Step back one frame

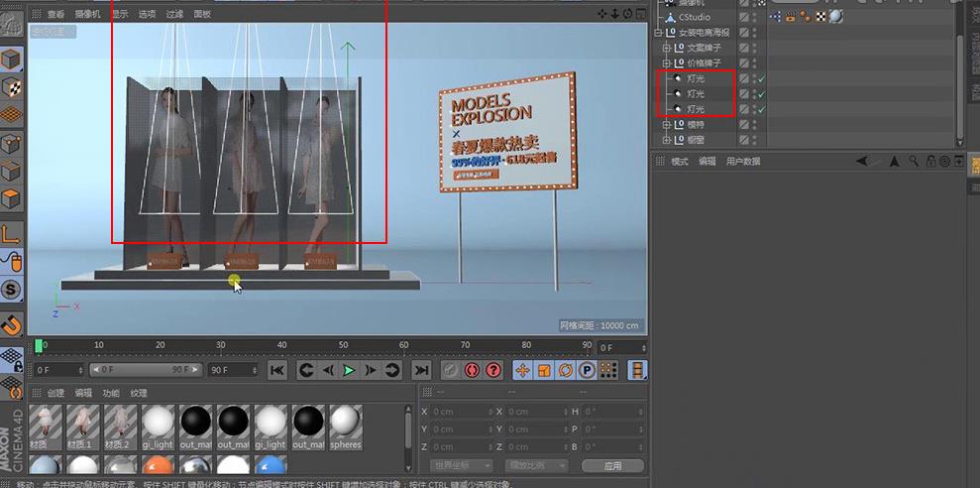[328, 370]
